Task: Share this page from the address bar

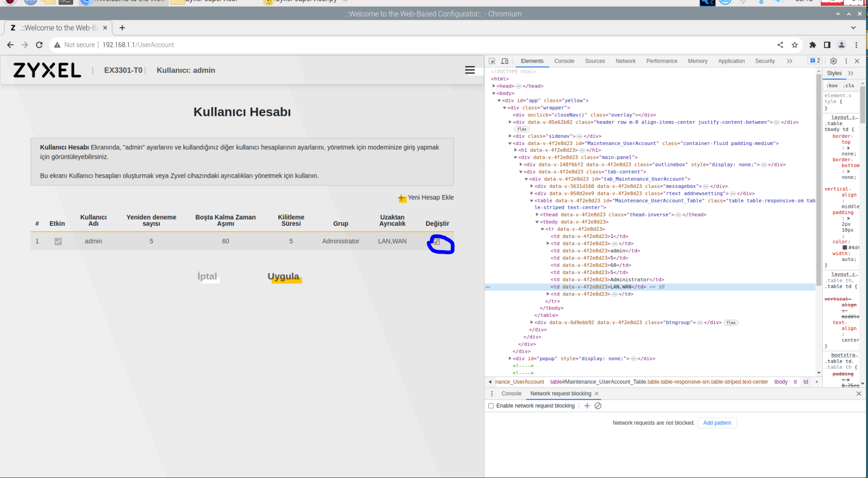Action: (780, 45)
